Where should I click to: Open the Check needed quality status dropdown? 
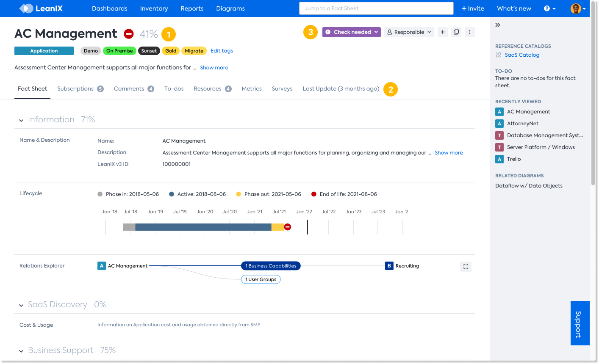pyautogui.click(x=352, y=32)
